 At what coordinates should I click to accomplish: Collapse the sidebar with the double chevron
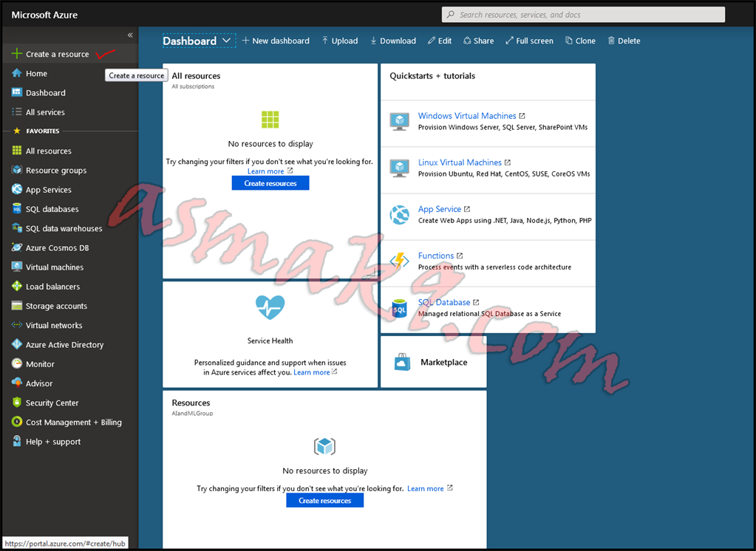(130, 35)
